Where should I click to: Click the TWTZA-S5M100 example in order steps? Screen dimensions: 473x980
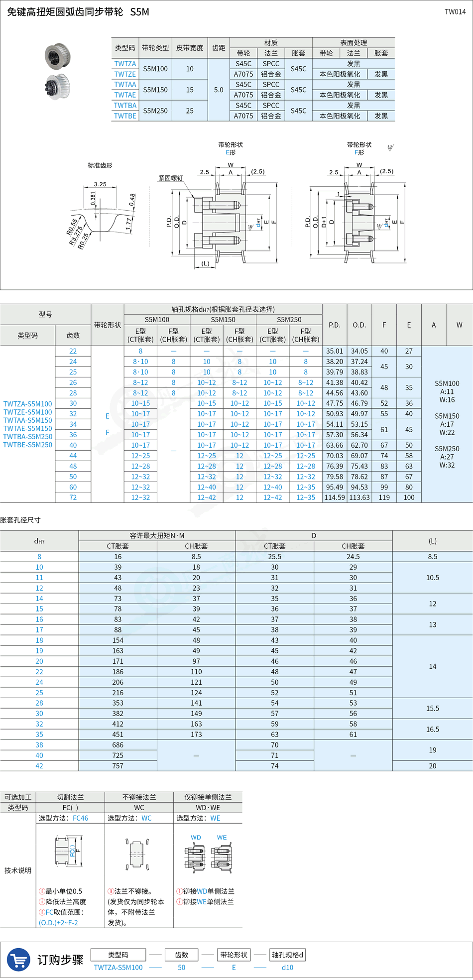coord(118,968)
